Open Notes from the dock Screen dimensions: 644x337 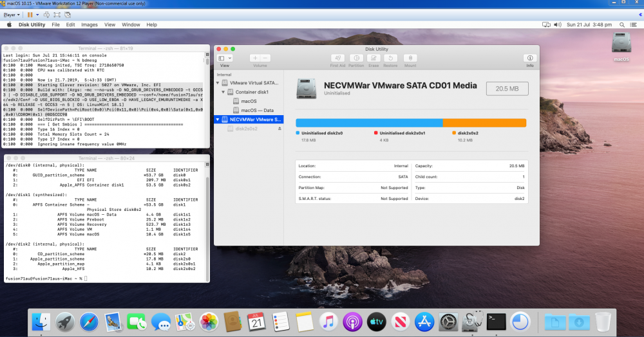[305, 322]
